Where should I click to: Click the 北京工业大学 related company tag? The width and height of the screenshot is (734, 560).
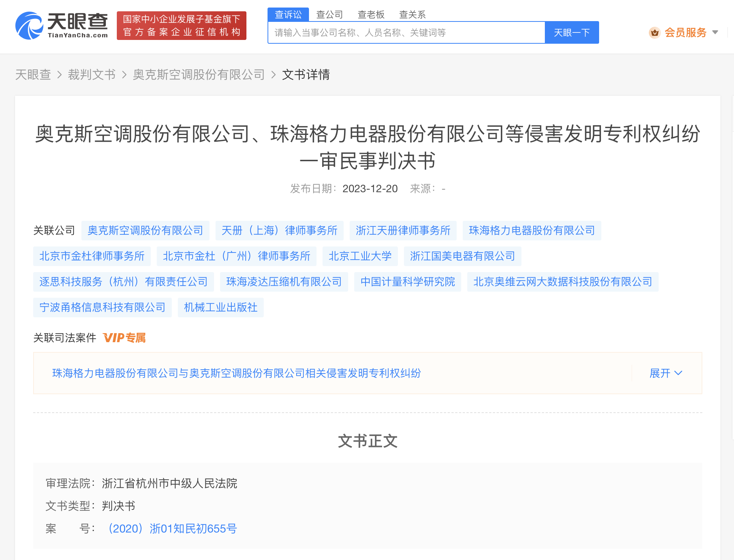pos(360,256)
